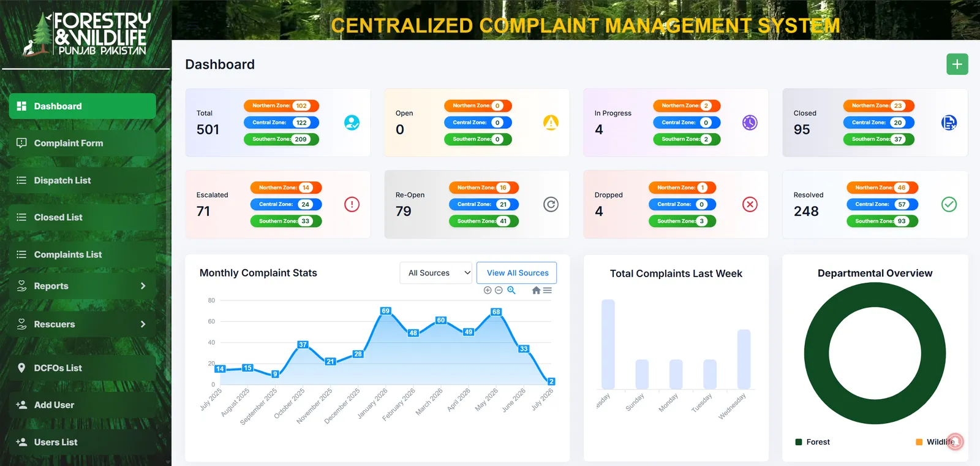Navigate to Complaints List
This screenshot has height=466, width=980.
click(83, 254)
